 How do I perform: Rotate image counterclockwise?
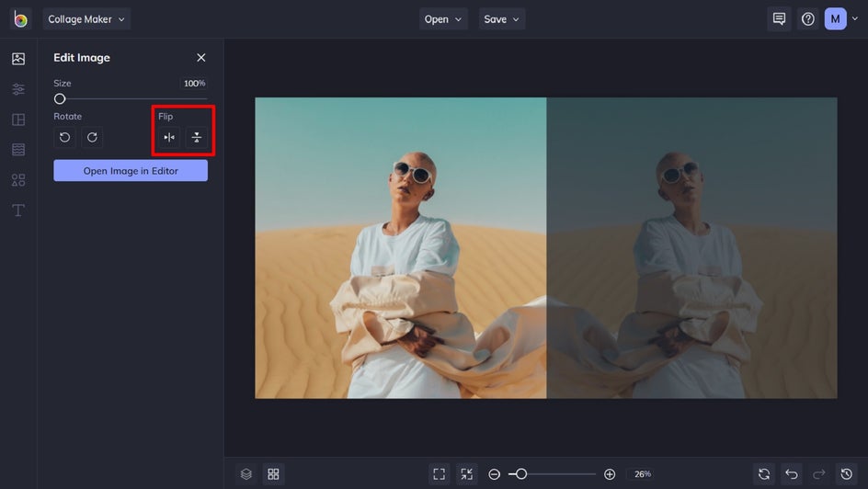[x=64, y=137]
